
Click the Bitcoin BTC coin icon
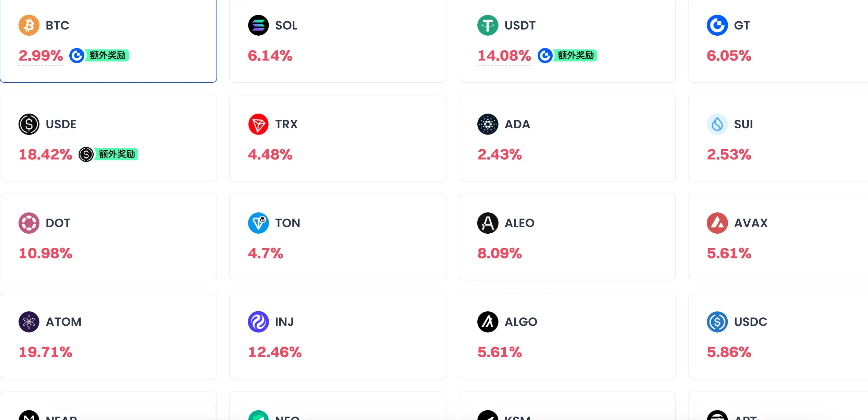click(29, 25)
